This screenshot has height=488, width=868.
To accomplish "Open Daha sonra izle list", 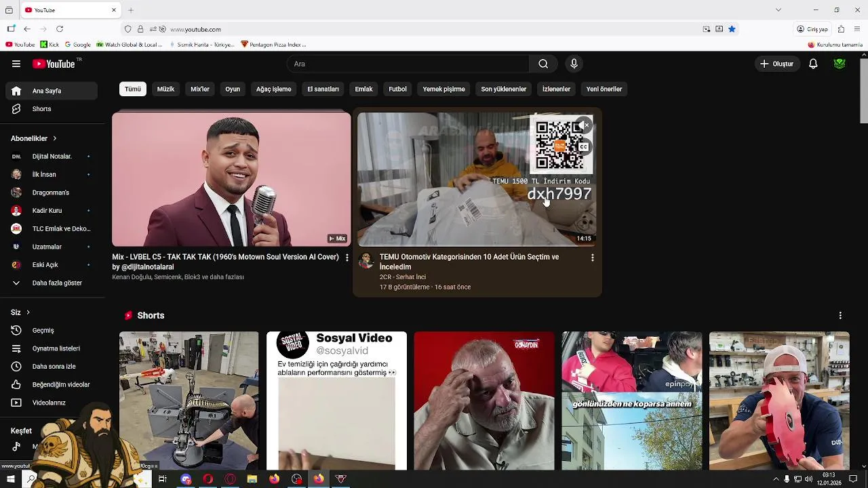I will (x=52, y=367).
